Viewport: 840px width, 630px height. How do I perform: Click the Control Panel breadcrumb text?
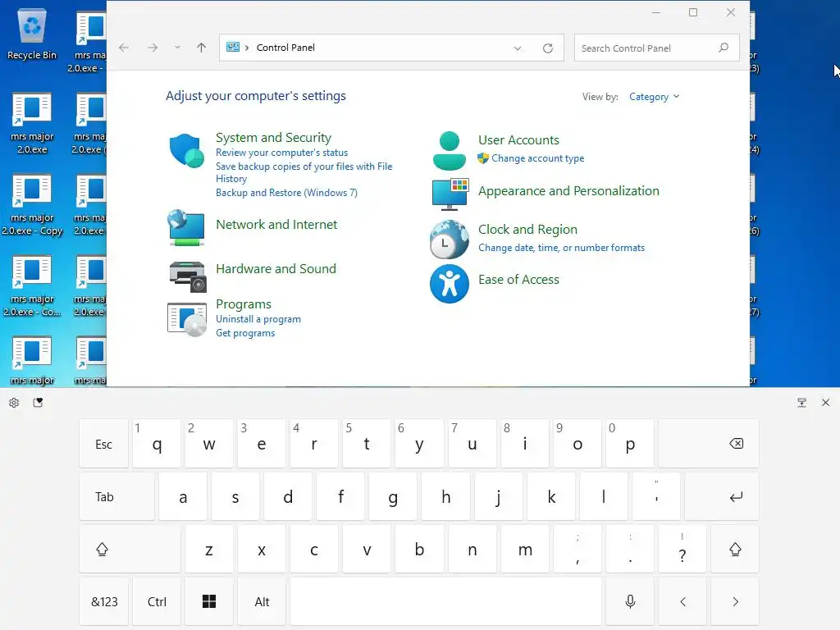pyautogui.click(x=285, y=48)
